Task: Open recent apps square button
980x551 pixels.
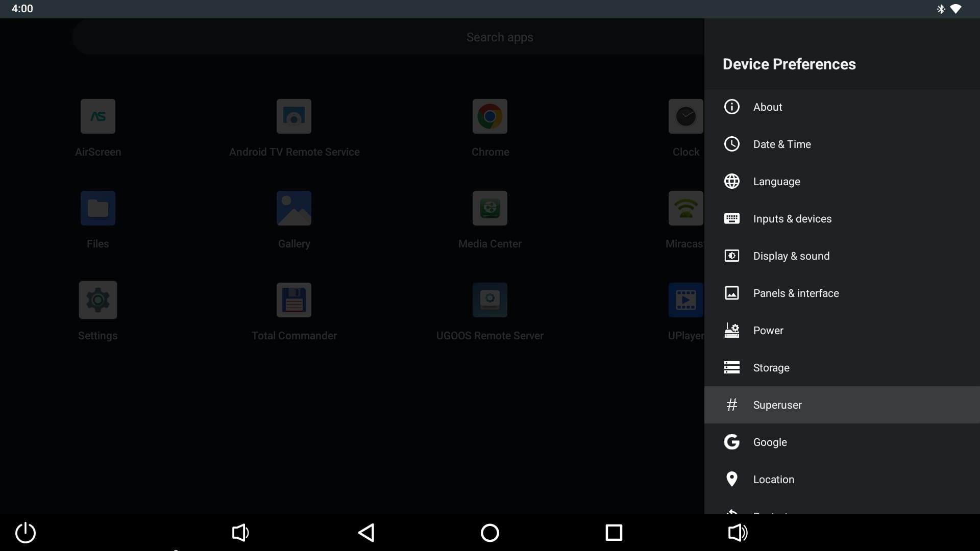Action: (x=614, y=533)
